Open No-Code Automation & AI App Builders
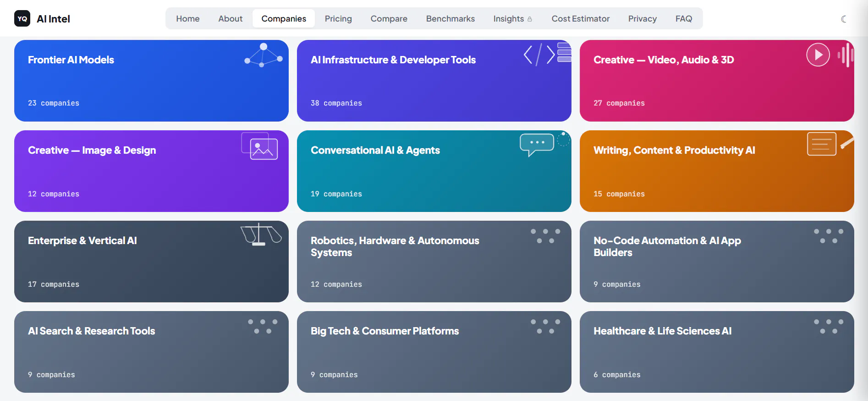This screenshot has width=868, height=401. (x=717, y=262)
